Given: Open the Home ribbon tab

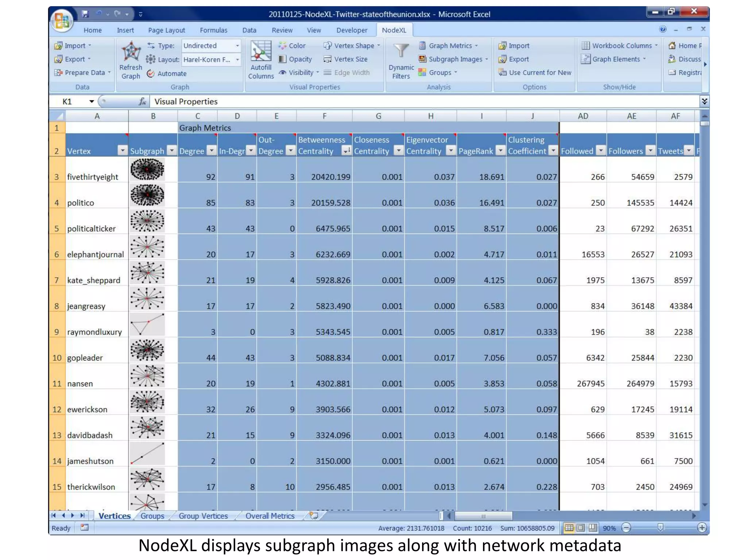Looking at the screenshot, I should pyautogui.click(x=93, y=30).
